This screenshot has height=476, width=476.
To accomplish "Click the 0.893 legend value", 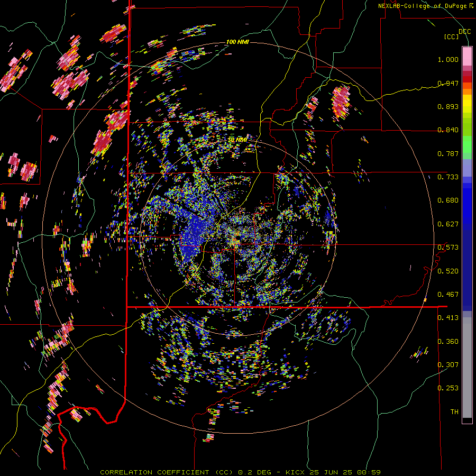I will (448, 106).
